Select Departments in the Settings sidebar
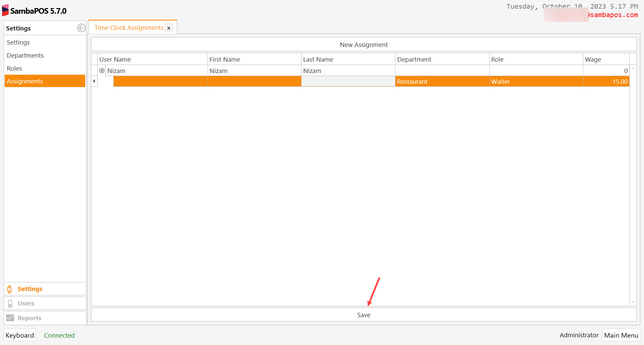The width and height of the screenshot is (644, 345). click(x=25, y=55)
